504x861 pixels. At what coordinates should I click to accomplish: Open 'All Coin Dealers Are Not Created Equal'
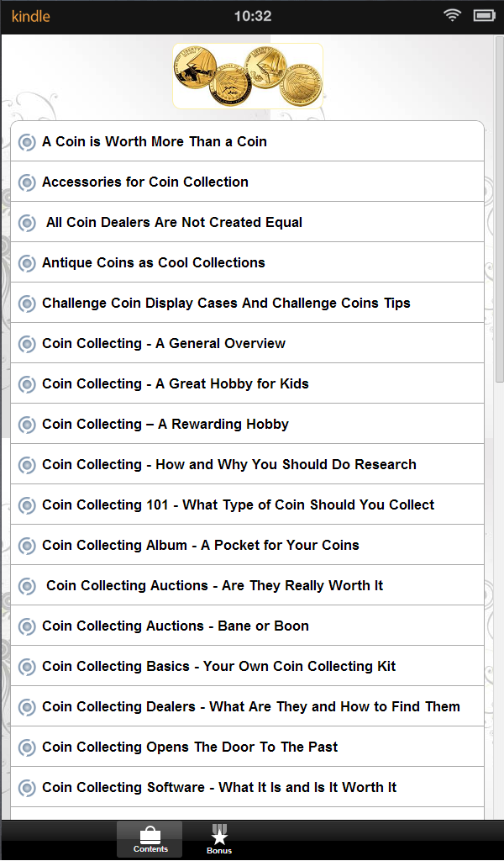tap(172, 222)
